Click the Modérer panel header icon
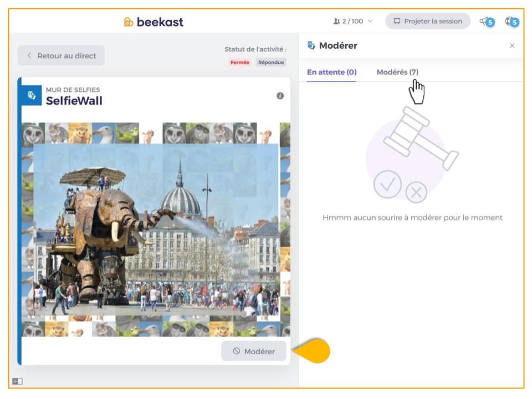 [311, 45]
